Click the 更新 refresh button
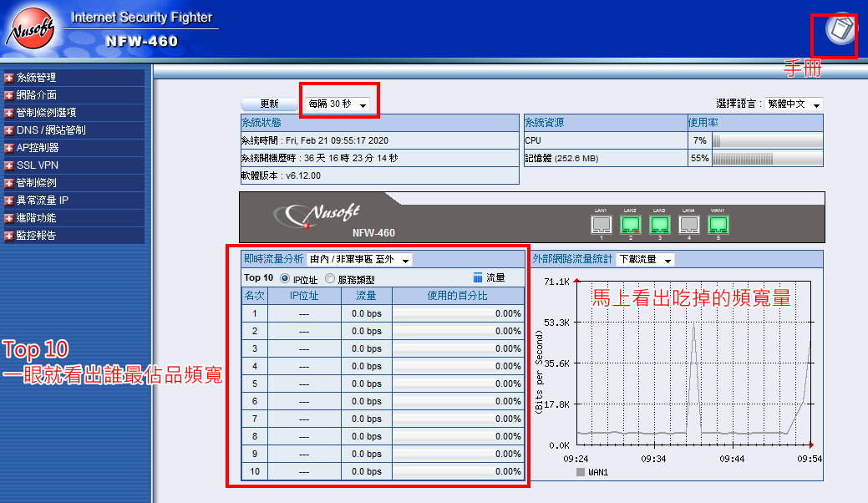This screenshot has height=503, width=868. [x=269, y=104]
